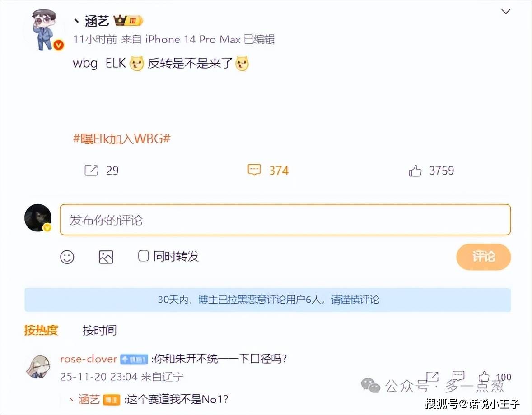Enable the 同时转发 checkbox
The height and width of the screenshot is (415, 532).
click(x=144, y=256)
